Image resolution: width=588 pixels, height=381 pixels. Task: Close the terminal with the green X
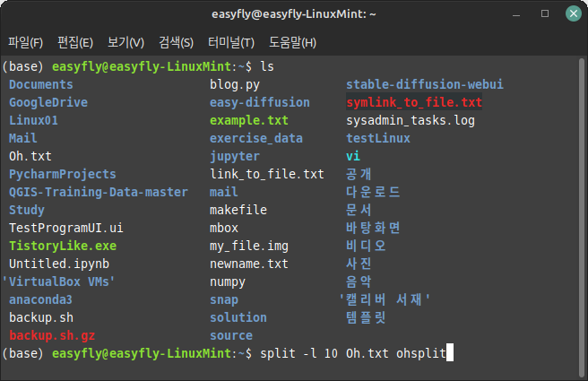click(x=574, y=13)
